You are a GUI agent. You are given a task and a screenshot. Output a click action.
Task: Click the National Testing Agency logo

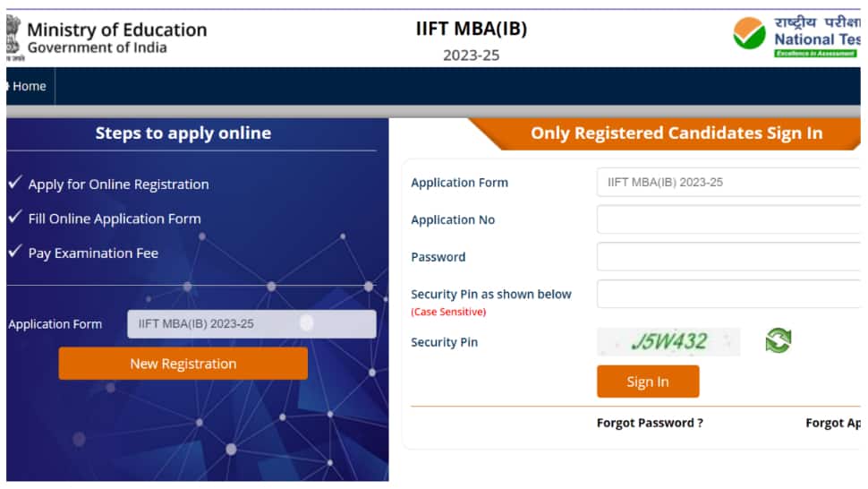796,36
